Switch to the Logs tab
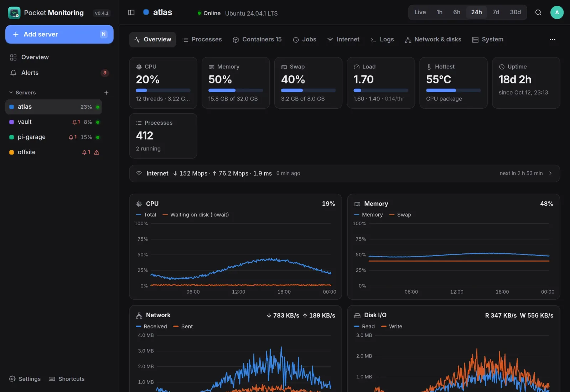 coord(382,40)
